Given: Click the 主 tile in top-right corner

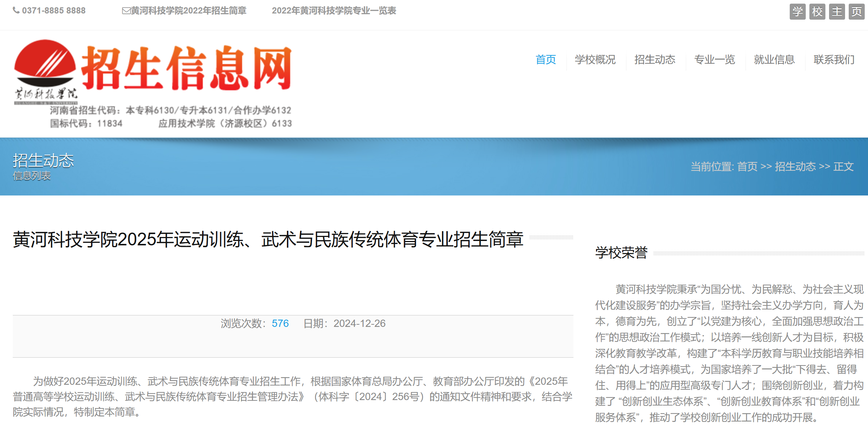Looking at the screenshot, I should 837,12.
